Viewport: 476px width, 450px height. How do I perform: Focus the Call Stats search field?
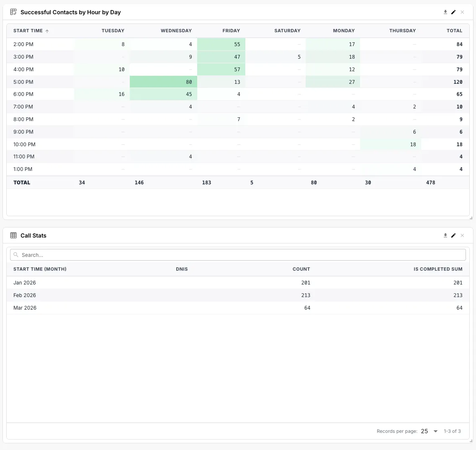point(238,255)
